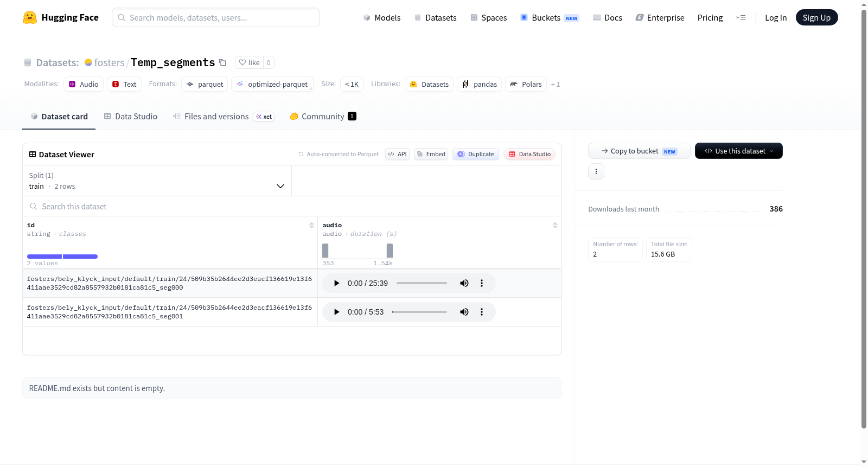The width and height of the screenshot is (868, 467).
Task: Click the Hugging Face logo icon
Action: point(30,17)
